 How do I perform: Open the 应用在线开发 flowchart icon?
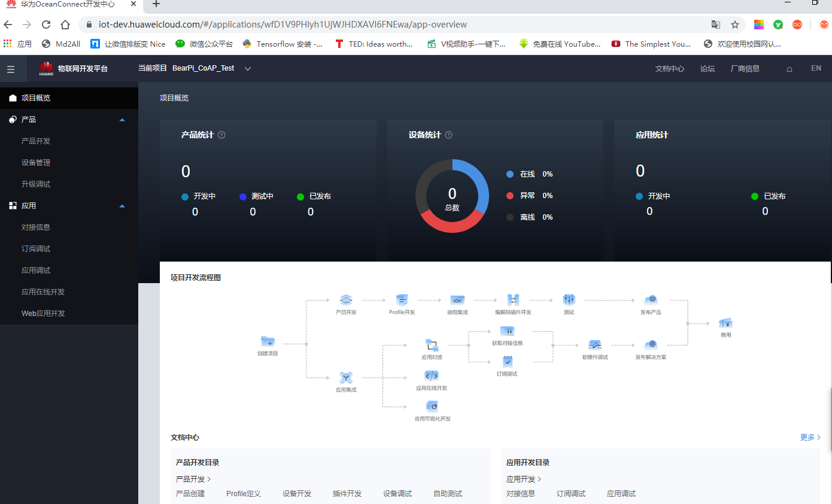(432, 376)
